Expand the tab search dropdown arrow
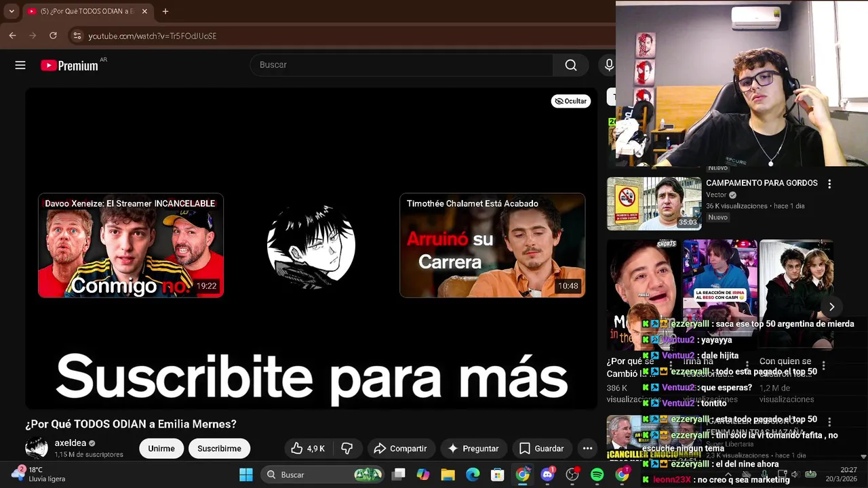Viewport: 868px width, 488px height. pos(11,11)
